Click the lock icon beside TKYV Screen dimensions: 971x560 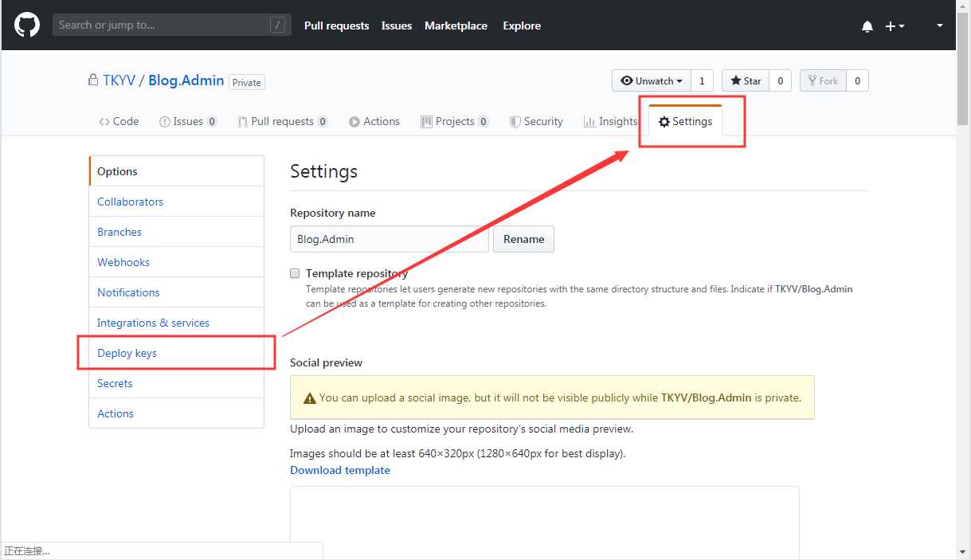tap(93, 80)
